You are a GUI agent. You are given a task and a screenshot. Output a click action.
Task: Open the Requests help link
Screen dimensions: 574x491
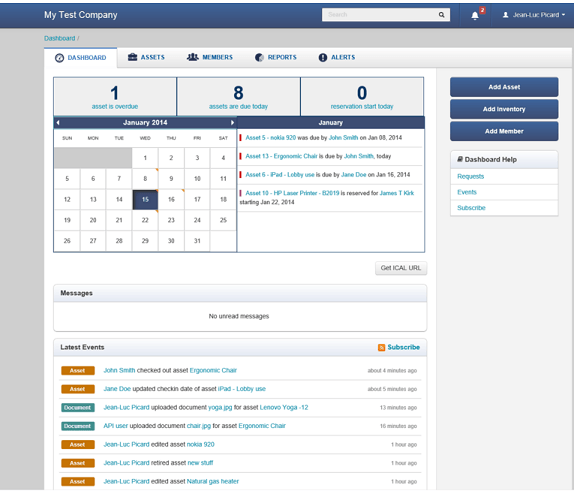pyautogui.click(x=470, y=176)
